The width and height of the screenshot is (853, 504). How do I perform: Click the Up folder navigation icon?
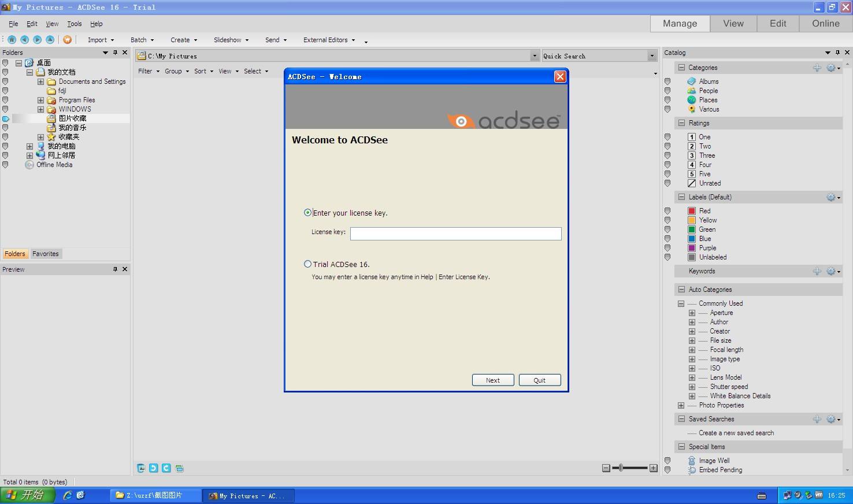pyautogui.click(x=50, y=40)
